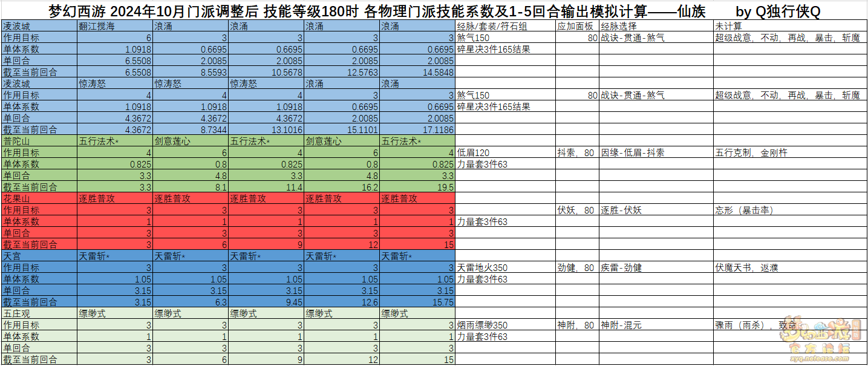Image resolution: width=868 pixels, height=366 pixels.
Task: Select the 花果山 sect header cell
Action: point(39,198)
